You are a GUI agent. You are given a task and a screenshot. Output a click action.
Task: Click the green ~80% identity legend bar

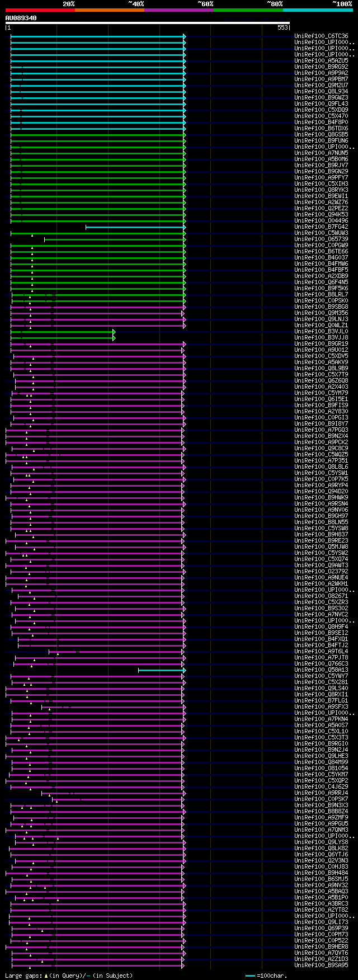248,10
